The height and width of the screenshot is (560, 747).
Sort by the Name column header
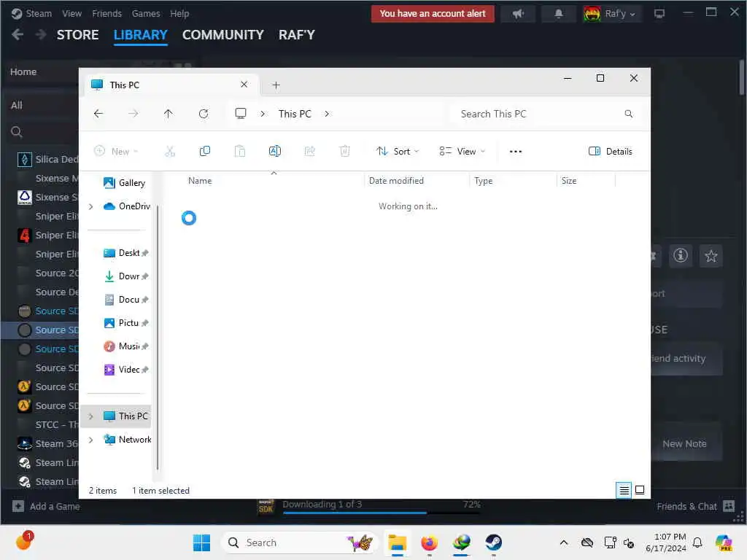click(200, 181)
